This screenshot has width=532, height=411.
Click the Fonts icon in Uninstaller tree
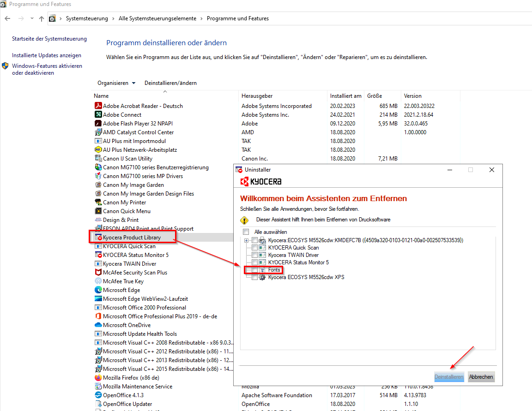(x=262, y=270)
